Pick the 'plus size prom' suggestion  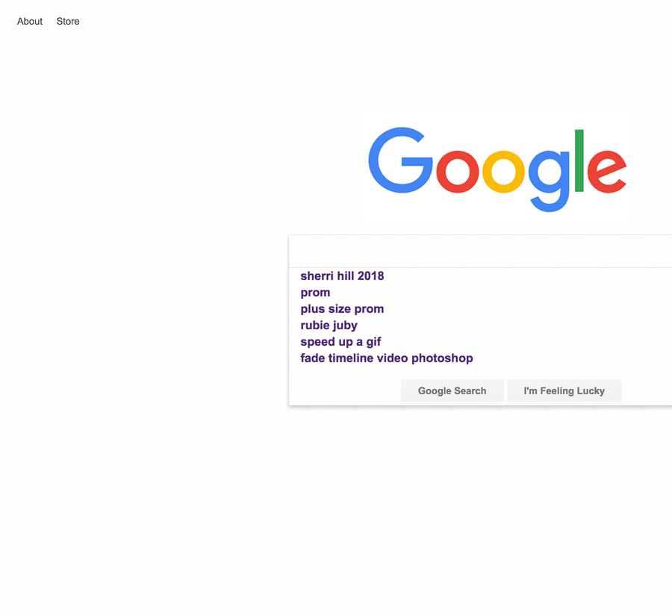[x=342, y=309]
